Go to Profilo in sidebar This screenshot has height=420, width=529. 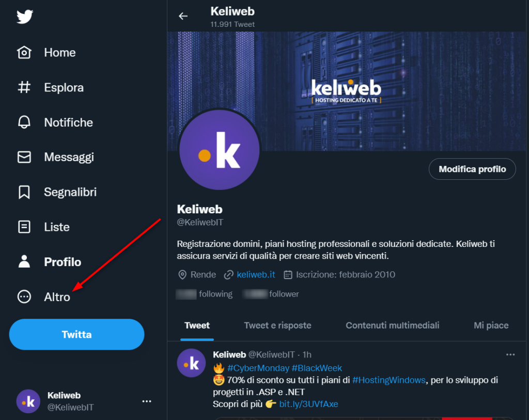point(62,262)
